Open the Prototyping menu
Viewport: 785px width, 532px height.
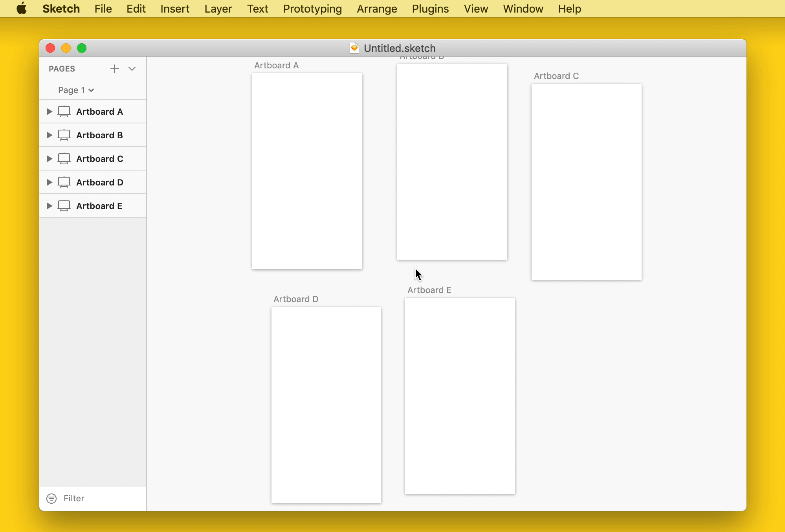tap(312, 9)
